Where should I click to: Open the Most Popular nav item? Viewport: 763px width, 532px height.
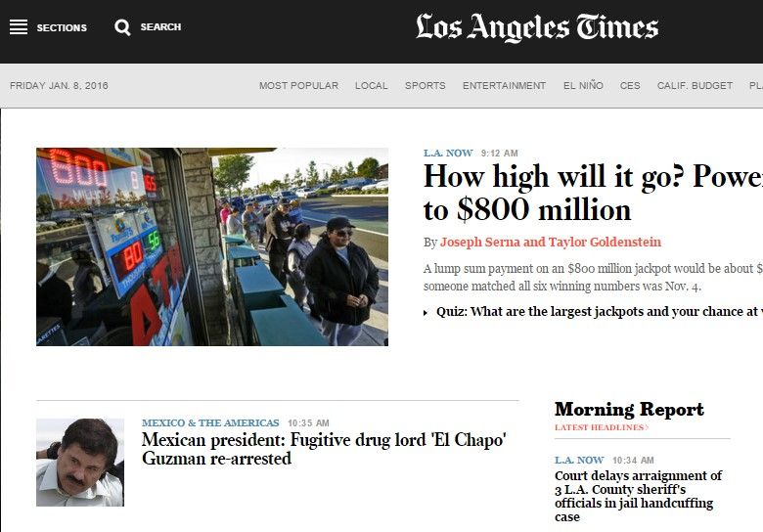(298, 86)
